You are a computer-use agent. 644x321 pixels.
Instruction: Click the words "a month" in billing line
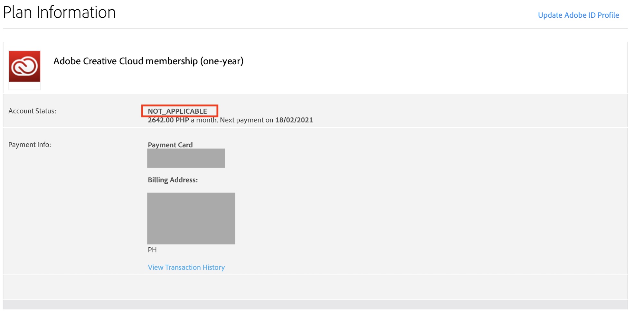(204, 120)
